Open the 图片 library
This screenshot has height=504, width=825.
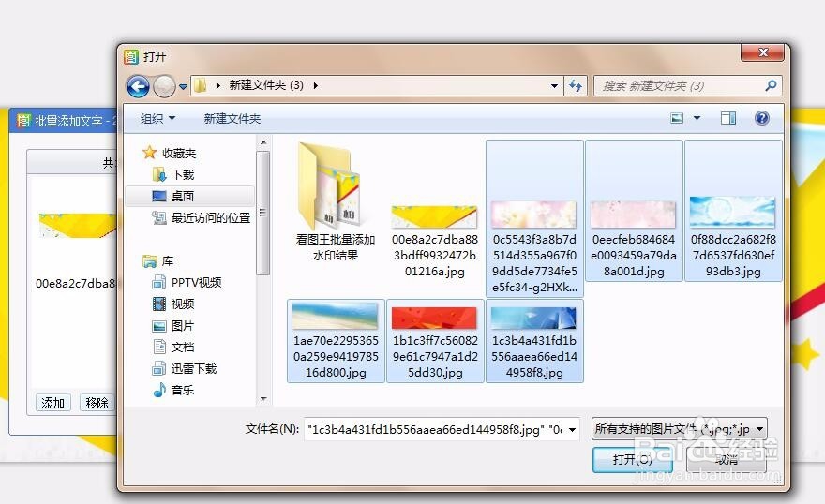(183, 325)
